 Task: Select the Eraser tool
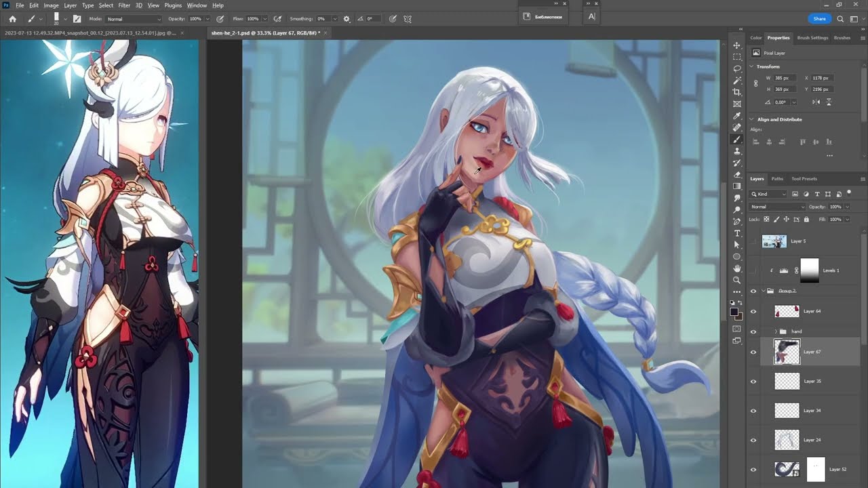click(737, 175)
